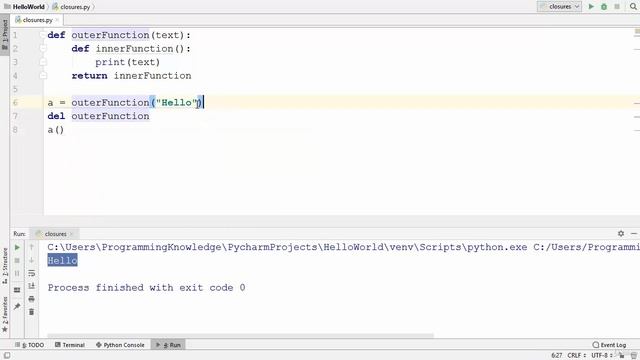Toggle the Run tool window tab
Screen dimensions: 640x360
point(168,345)
